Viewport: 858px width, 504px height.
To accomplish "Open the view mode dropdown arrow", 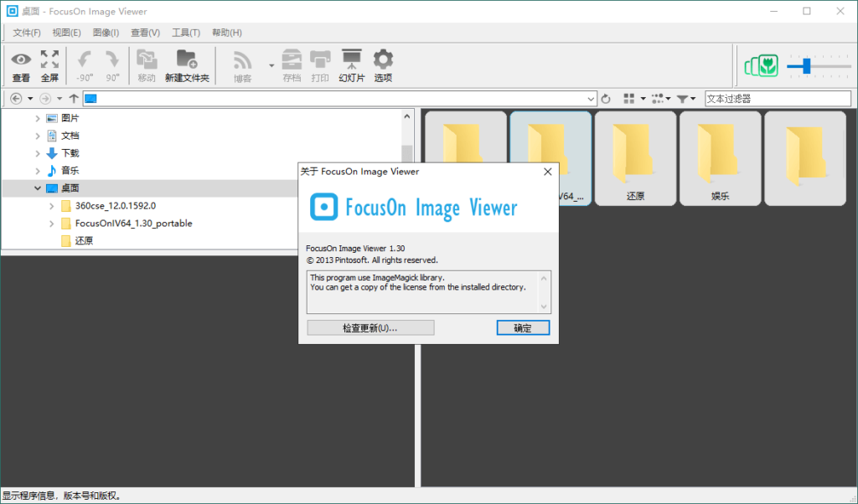I will 643,99.
